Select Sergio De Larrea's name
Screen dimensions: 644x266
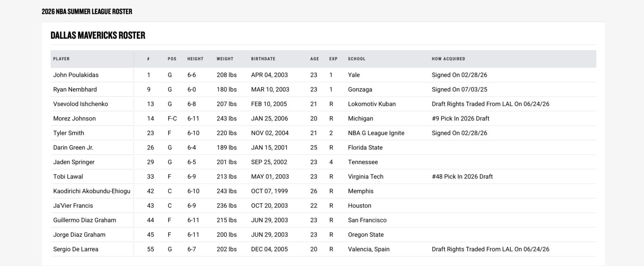(76, 249)
